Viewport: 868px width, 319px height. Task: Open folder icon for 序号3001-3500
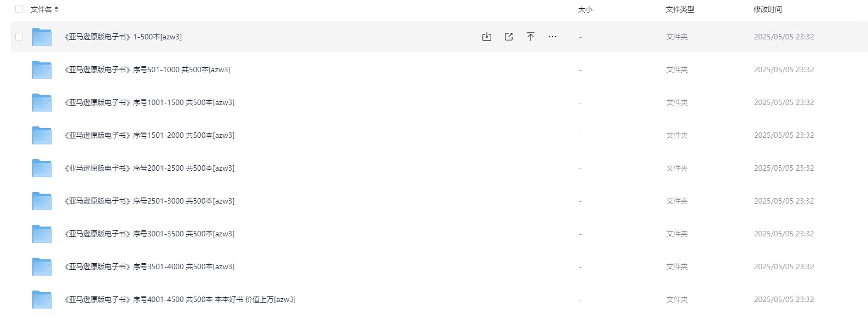42,234
